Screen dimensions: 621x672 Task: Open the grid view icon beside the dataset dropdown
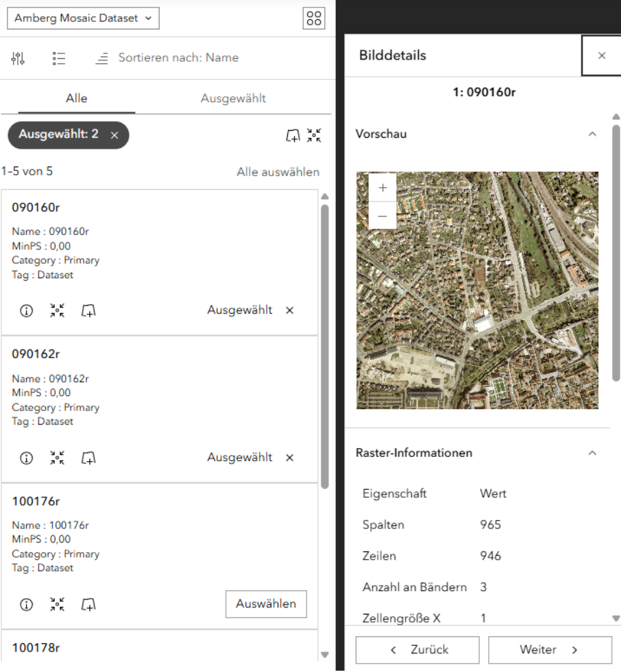(313, 18)
